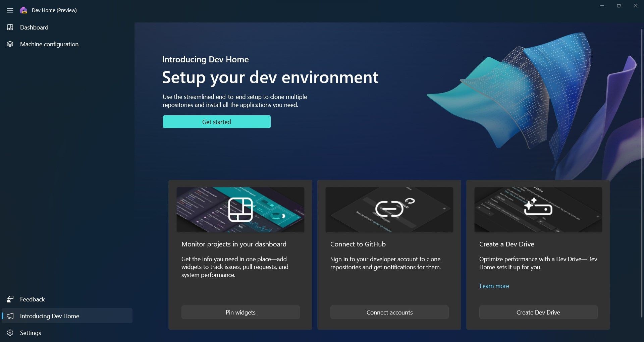
Task: Click the Pin widgets button
Action: (x=240, y=312)
